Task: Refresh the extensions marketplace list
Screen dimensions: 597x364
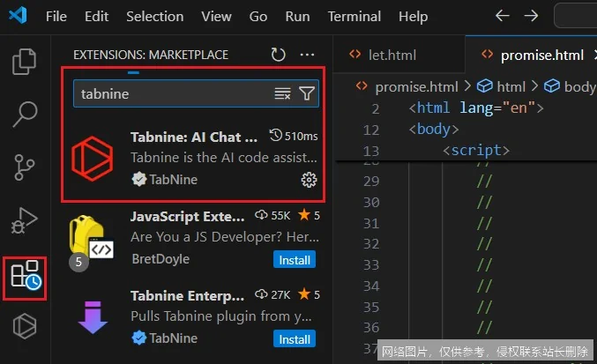Action: click(278, 55)
